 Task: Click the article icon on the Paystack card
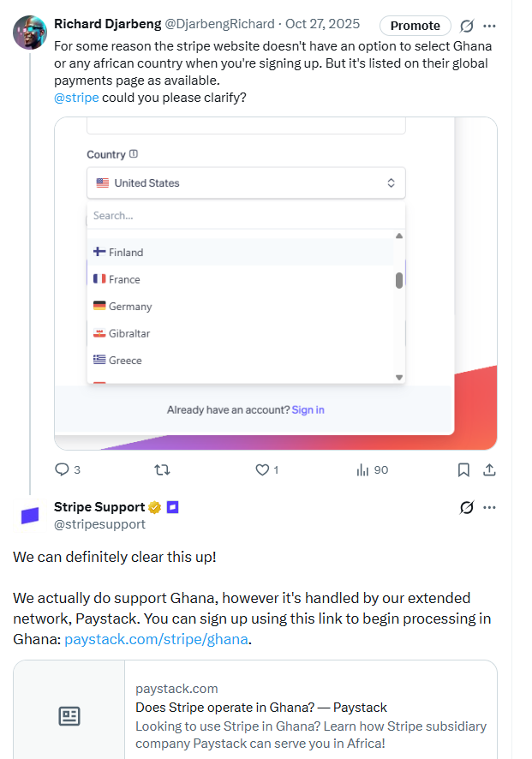point(69,716)
